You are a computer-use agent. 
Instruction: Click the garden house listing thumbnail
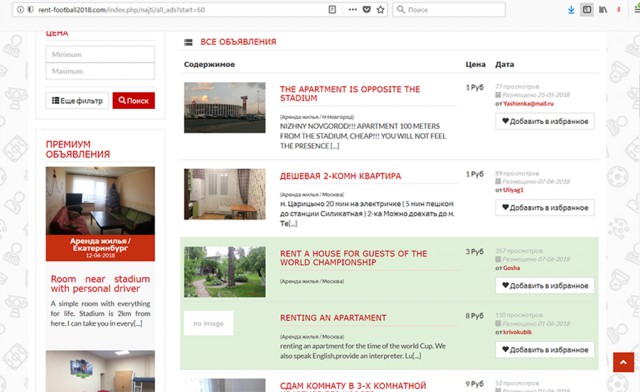(224, 272)
